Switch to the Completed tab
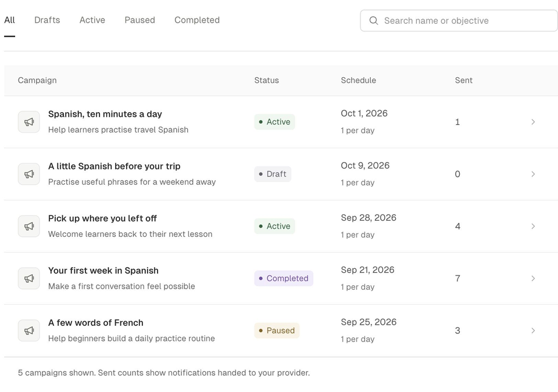 (197, 20)
